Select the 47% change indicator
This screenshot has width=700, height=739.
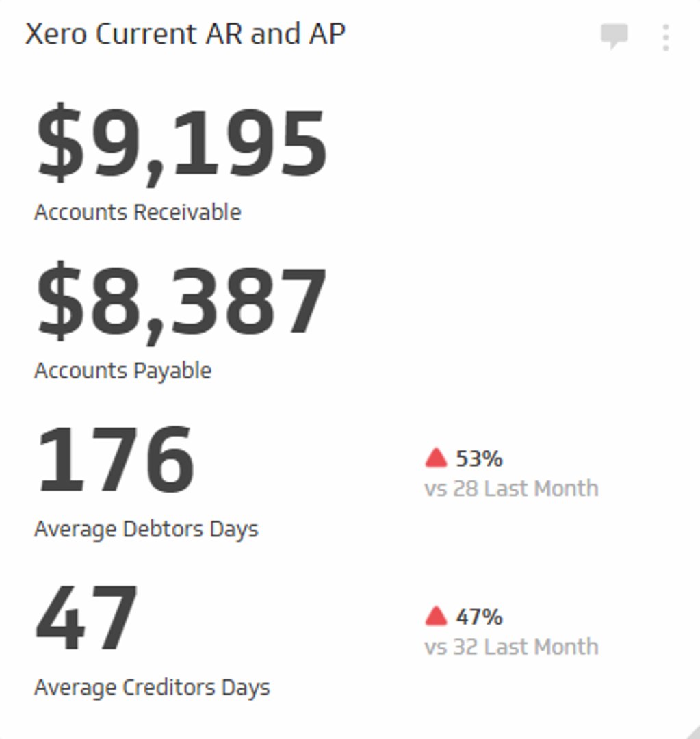[x=479, y=616]
